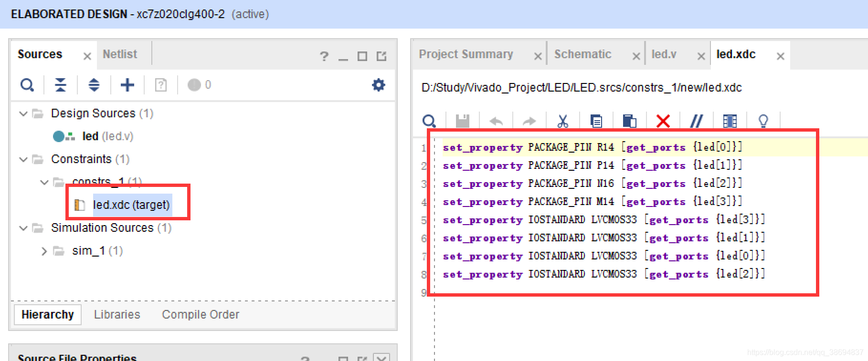
Task: Float the Sources panel
Action: (381, 56)
